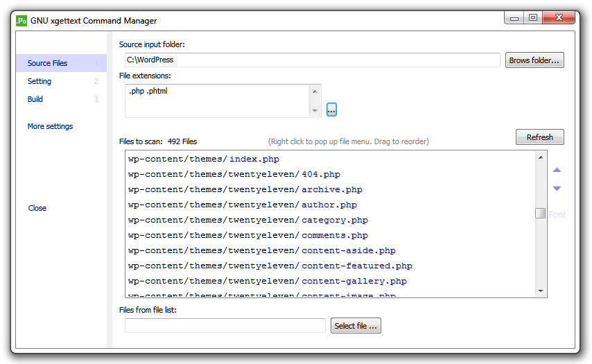Move selected file up with up arrow
592x364 pixels.
coord(557,170)
